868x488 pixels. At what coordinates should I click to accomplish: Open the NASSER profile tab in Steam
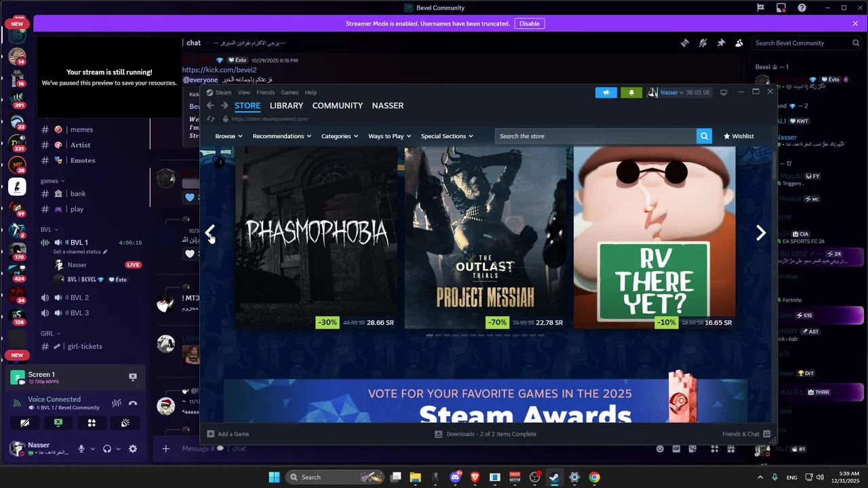pos(388,106)
